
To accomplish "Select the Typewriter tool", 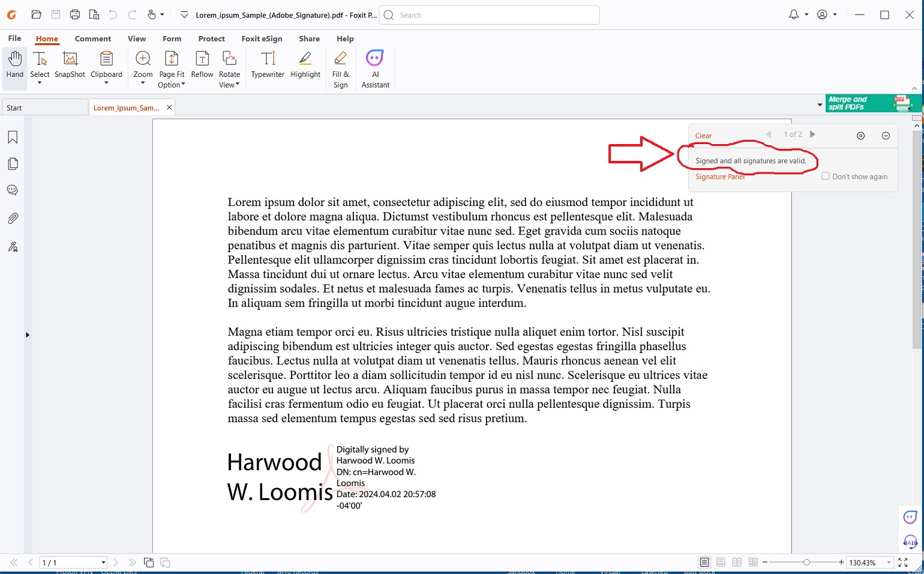I will (x=268, y=65).
